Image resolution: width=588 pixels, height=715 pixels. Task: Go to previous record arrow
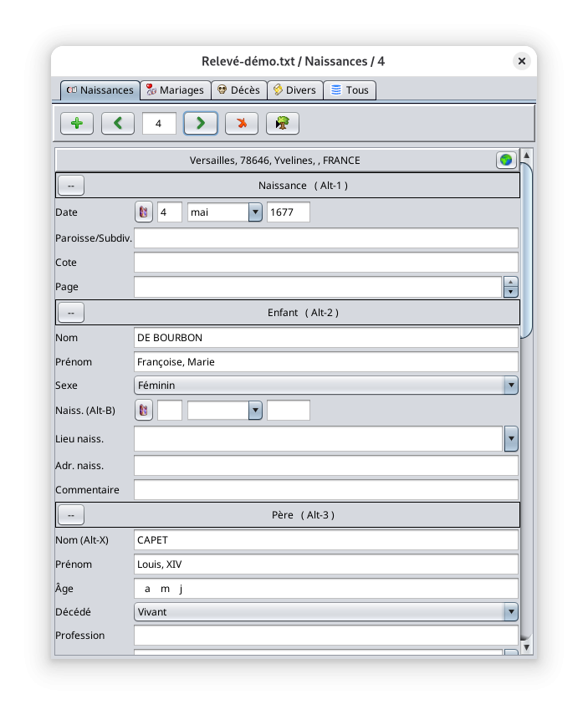tap(118, 123)
